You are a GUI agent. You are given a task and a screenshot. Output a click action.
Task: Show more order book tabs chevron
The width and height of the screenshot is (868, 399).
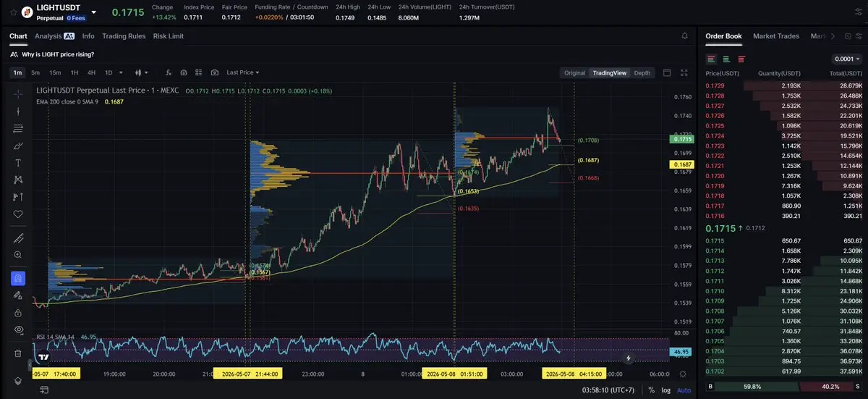833,36
